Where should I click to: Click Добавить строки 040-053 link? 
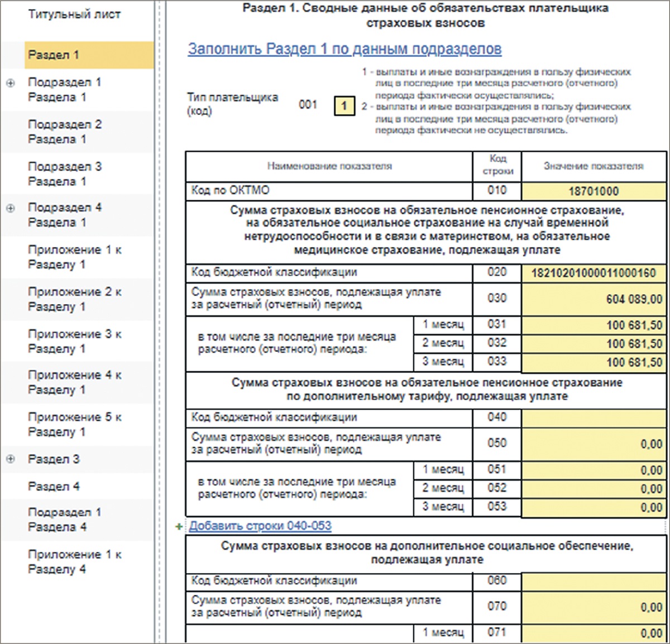tap(260, 526)
